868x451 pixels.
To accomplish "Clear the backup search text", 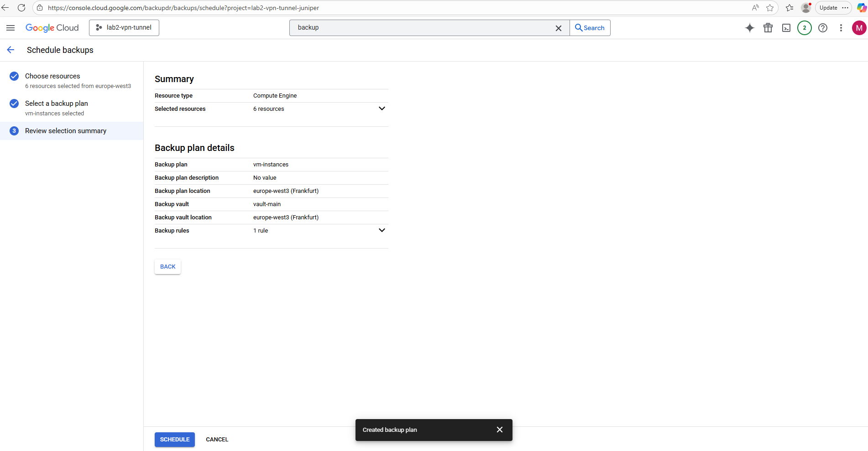I will 558,28.
